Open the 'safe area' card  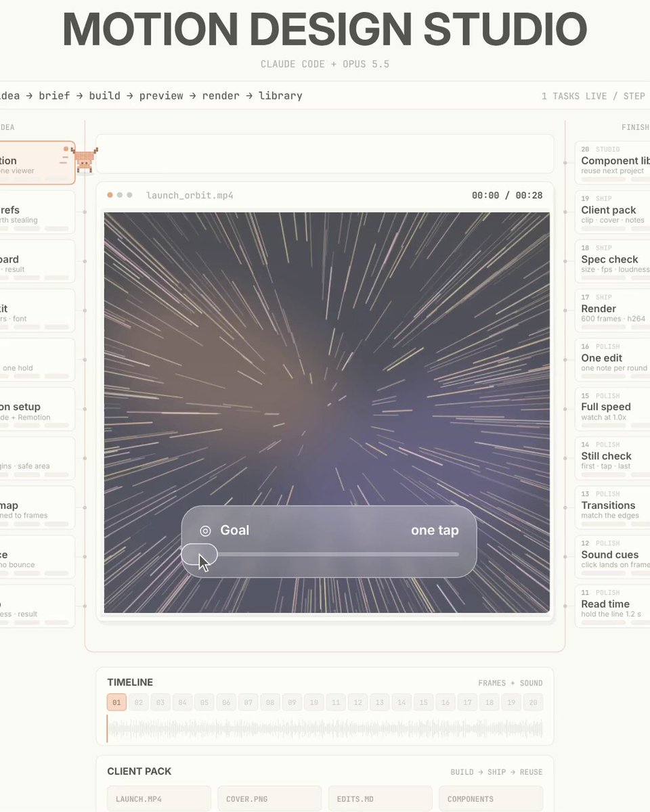click(37, 459)
